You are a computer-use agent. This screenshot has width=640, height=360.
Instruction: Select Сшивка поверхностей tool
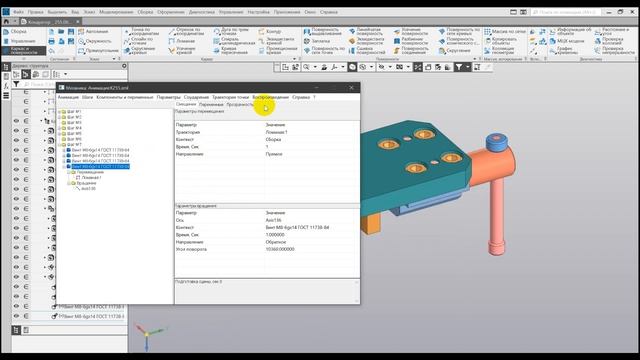click(x=367, y=50)
